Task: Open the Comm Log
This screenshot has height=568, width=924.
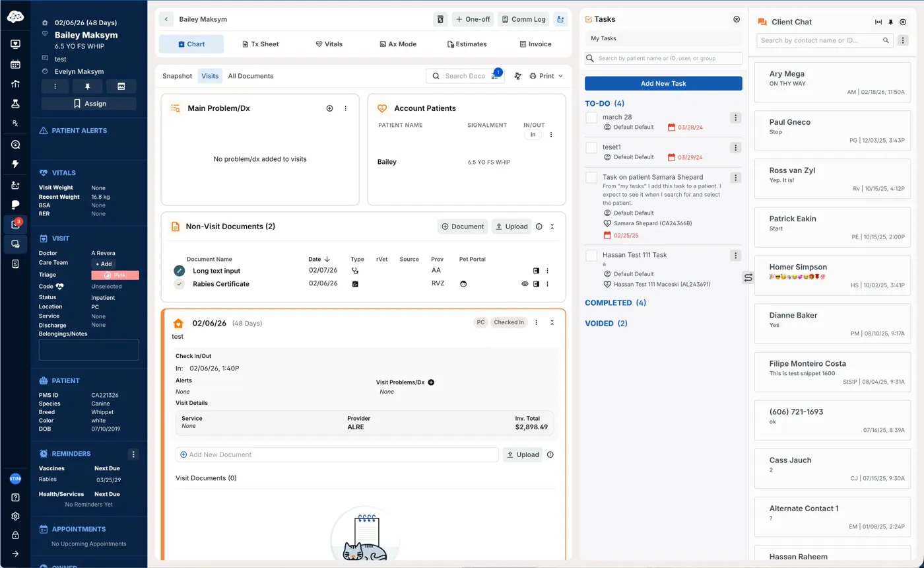Action: (x=523, y=19)
